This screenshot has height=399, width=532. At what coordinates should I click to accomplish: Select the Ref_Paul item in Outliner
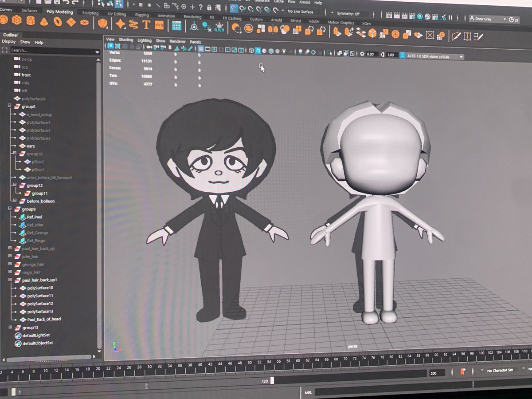[35, 217]
